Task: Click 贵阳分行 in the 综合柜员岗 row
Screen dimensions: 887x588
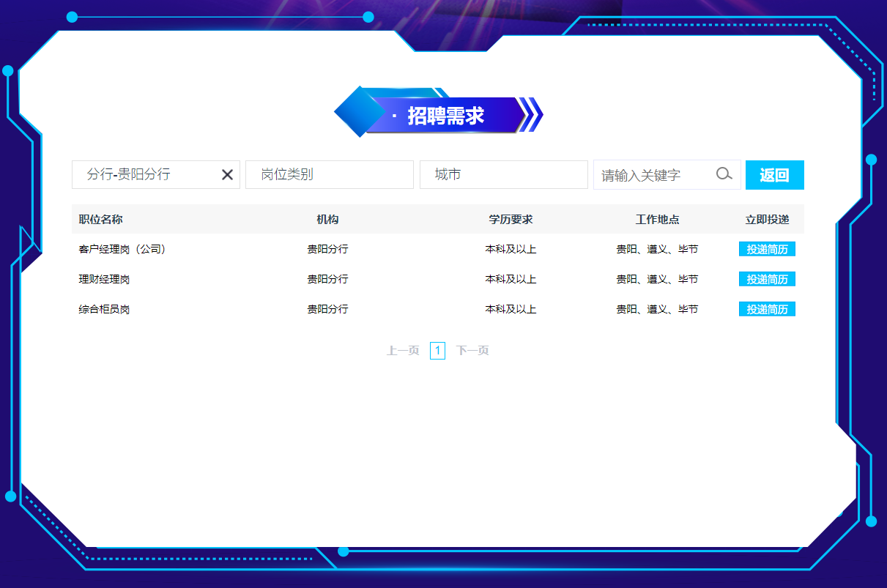Action: (x=327, y=309)
